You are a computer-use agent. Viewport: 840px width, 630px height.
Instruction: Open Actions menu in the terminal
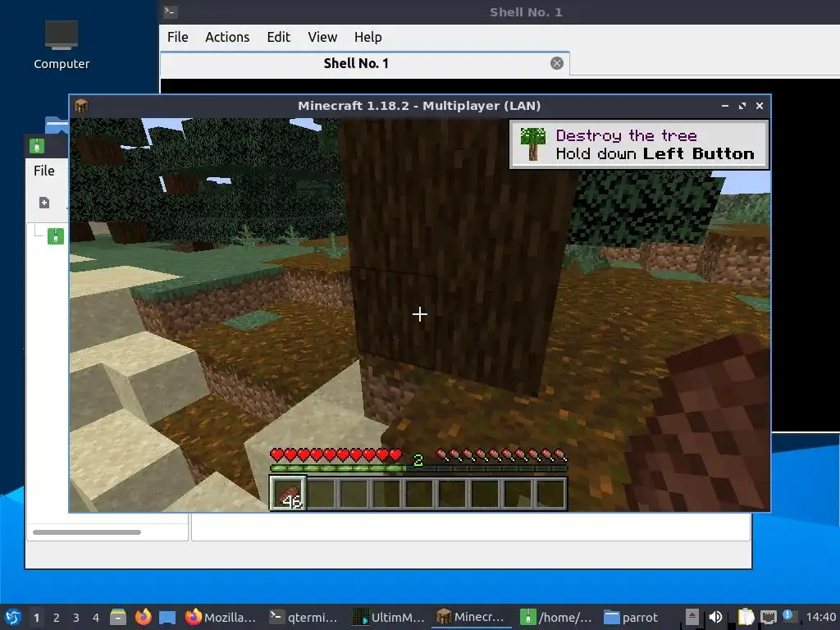(x=227, y=37)
